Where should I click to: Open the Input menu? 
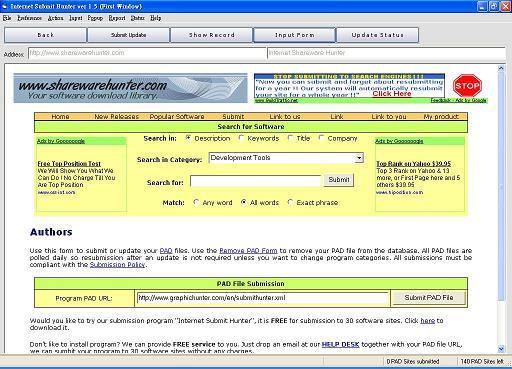(76, 18)
